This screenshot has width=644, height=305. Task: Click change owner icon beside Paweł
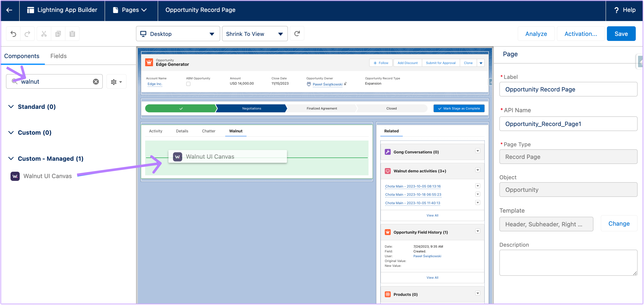coord(345,84)
